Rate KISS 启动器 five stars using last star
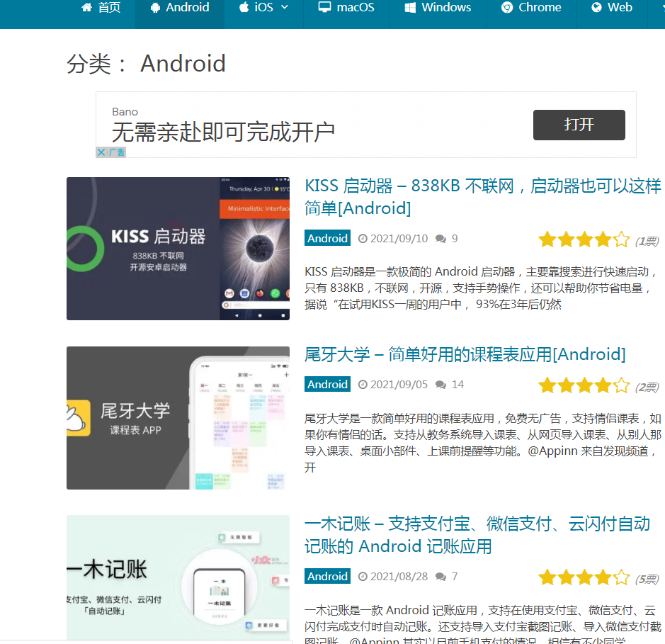This screenshot has height=644, width=665. point(621,239)
